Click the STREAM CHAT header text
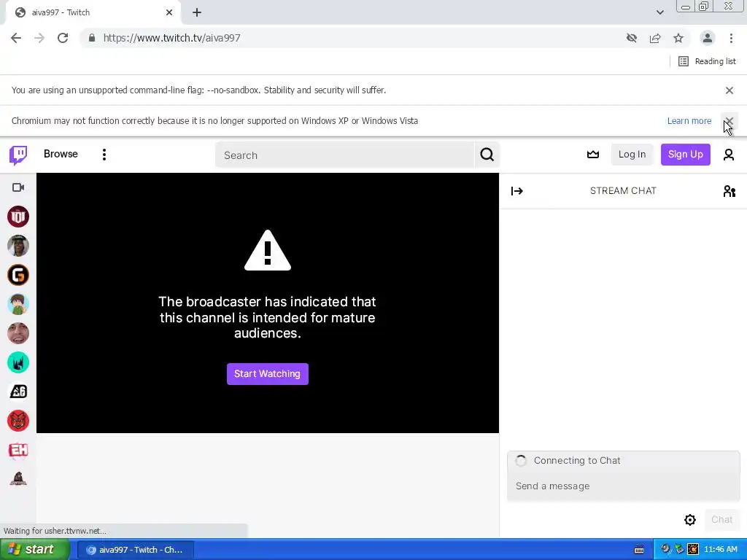747x560 pixels. click(x=623, y=191)
